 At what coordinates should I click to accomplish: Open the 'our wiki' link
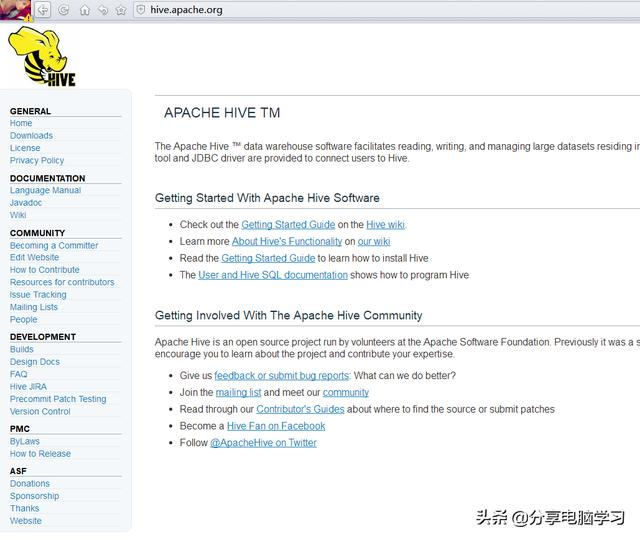coord(374,241)
